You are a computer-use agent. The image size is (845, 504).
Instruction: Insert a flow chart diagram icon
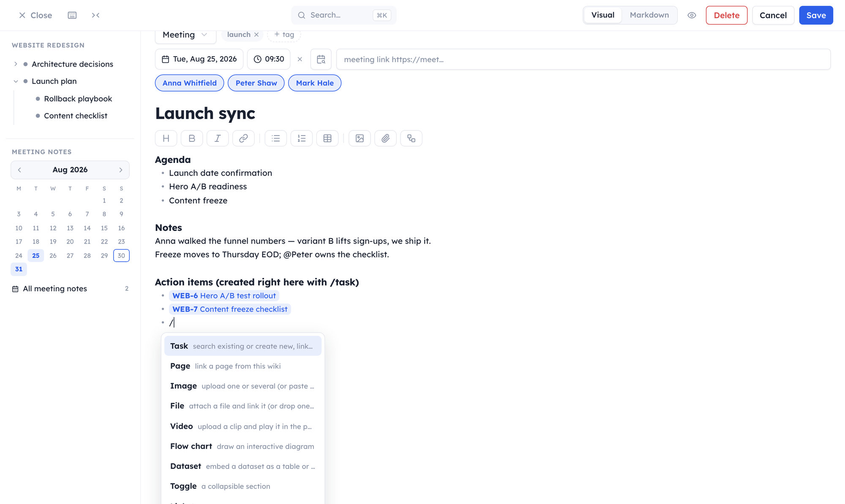pos(412,138)
